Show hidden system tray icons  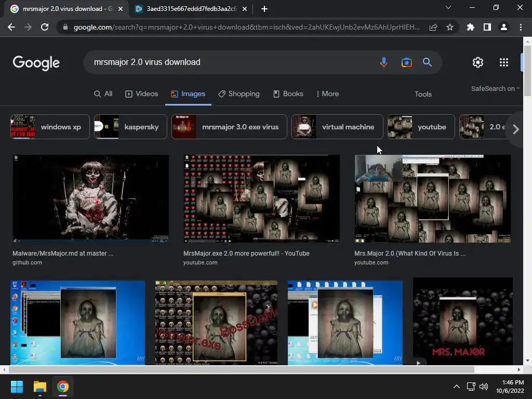(457, 387)
